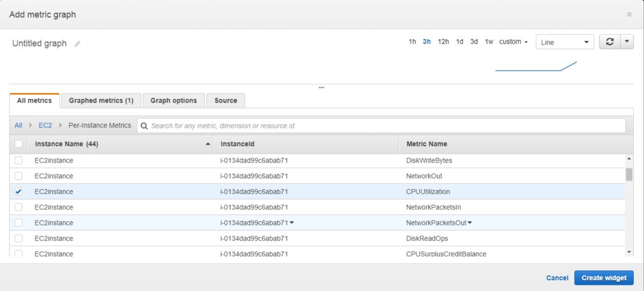Go to the EC2 breadcrumb link

(45, 125)
